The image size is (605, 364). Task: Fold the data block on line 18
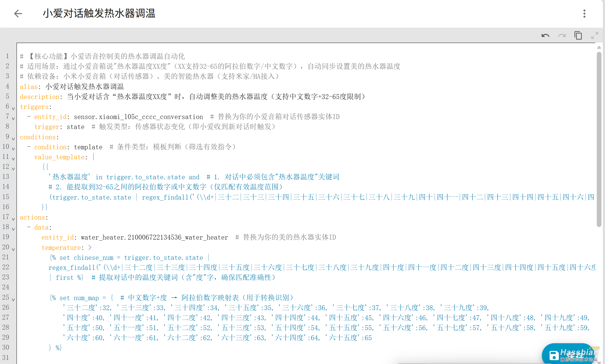click(x=13, y=229)
